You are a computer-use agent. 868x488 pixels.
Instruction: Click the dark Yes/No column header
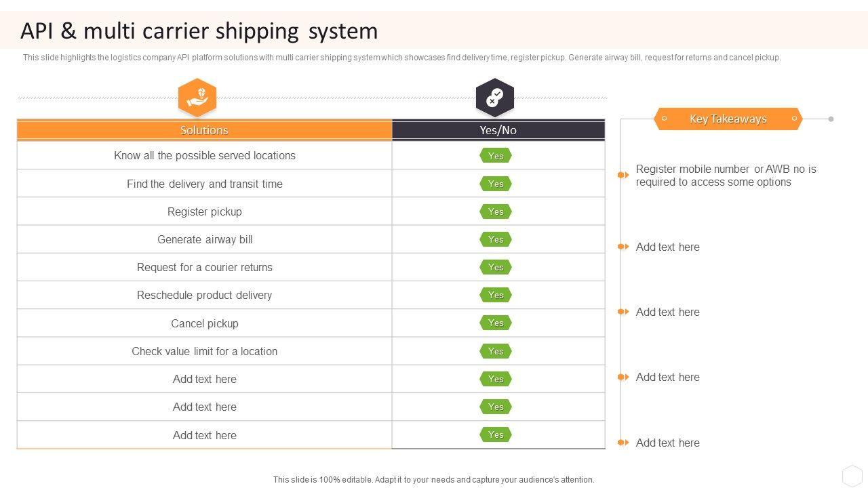(x=498, y=130)
